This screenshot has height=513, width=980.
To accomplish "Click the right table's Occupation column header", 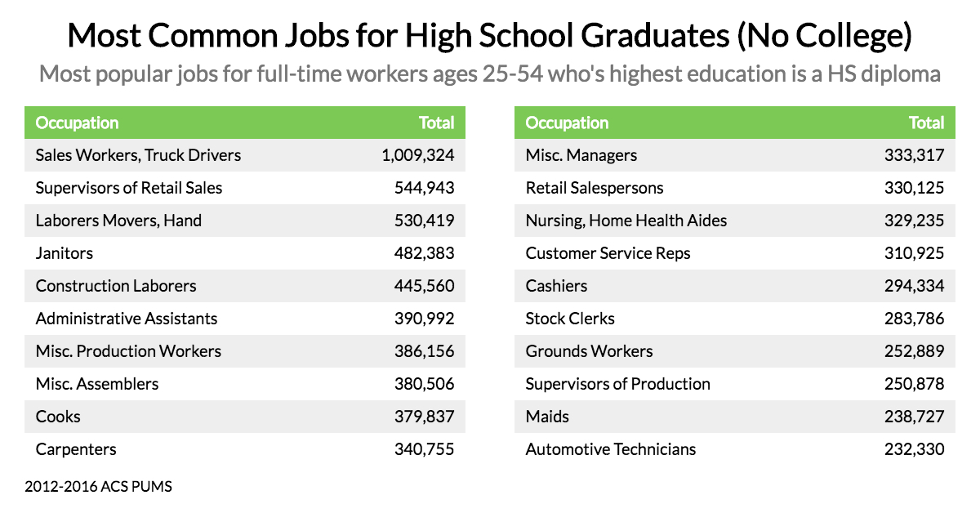I will (x=568, y=123).
